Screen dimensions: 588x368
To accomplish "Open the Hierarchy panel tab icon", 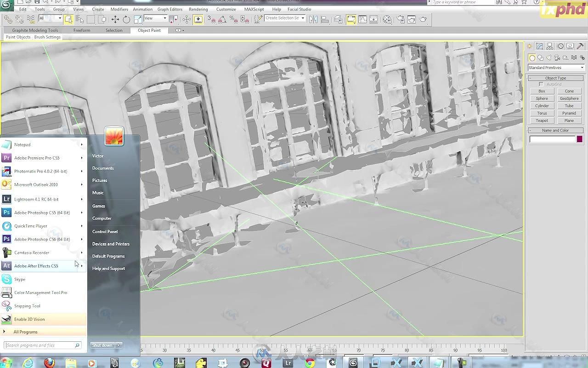I will [550, 46].
